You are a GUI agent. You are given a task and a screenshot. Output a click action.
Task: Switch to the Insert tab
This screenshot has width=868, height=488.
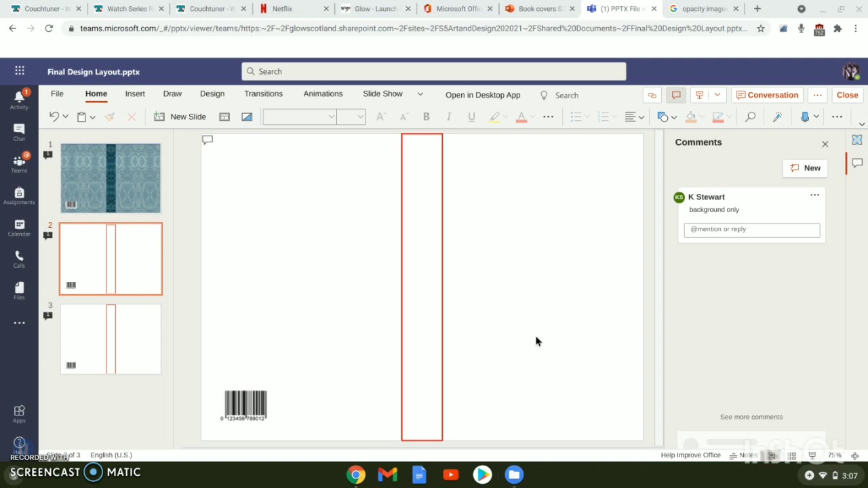click(x=135, y=94)
